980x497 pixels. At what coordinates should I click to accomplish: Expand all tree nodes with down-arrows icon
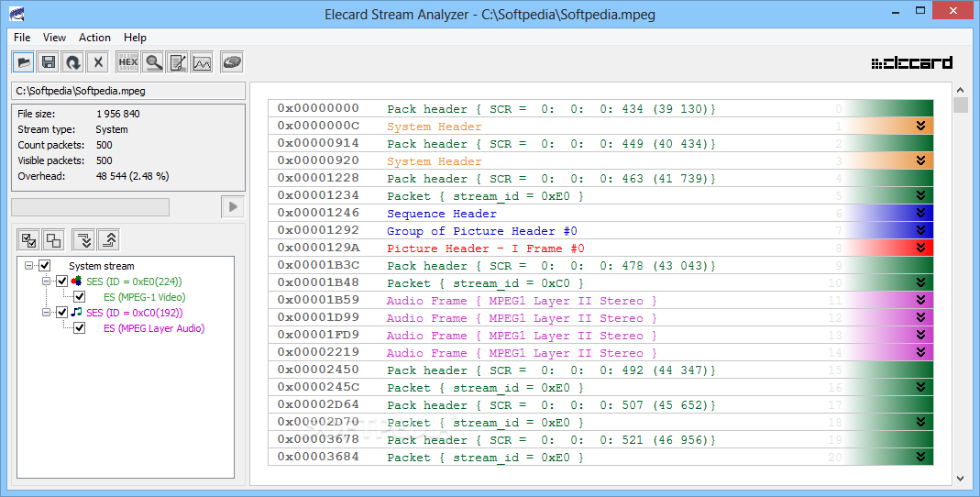(83, 240)
